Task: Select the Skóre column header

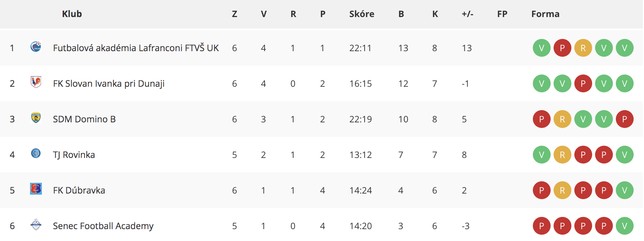Action: pos(362,14)
